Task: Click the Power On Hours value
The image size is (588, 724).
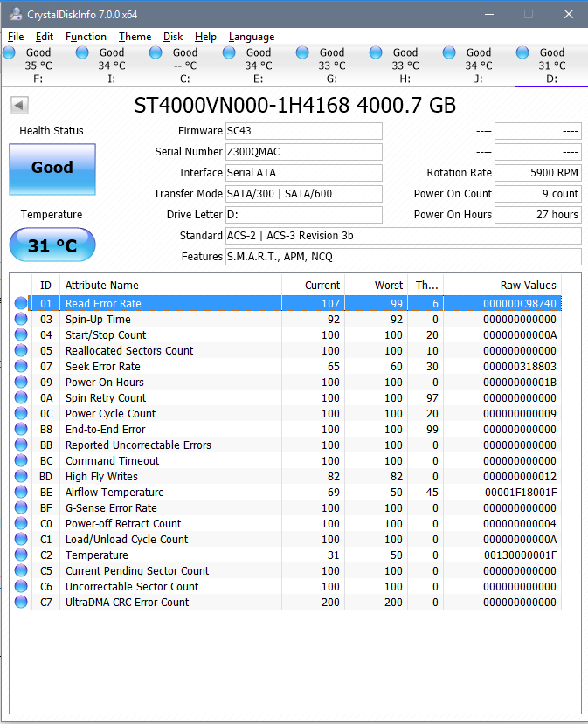Action: click(537, 215)
